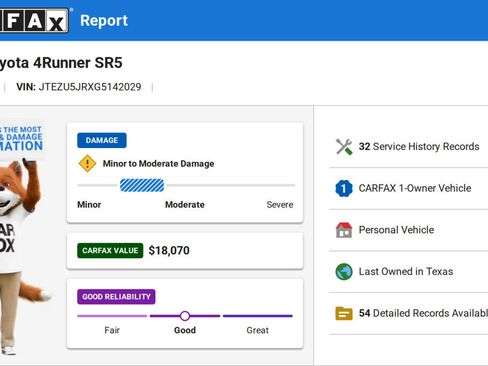Click 'Personal Vehicle' text
The height and width of the screenshot is (366, 488).
(x=396, y=230)
